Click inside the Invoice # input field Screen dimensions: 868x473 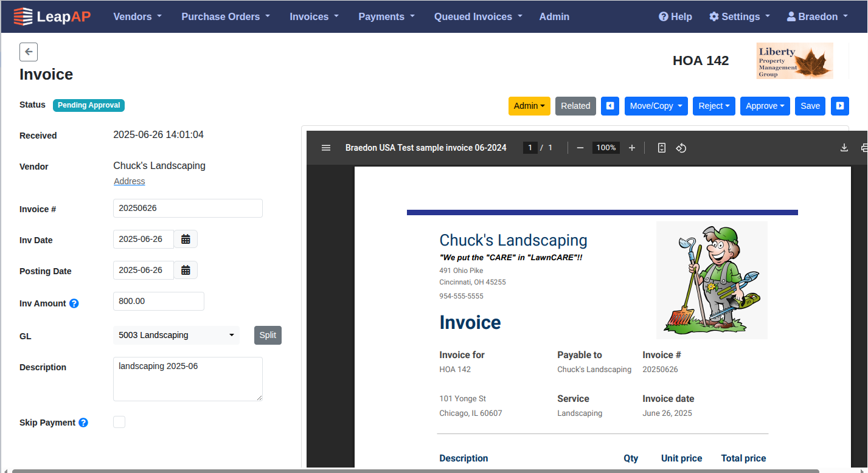(187, 208)
